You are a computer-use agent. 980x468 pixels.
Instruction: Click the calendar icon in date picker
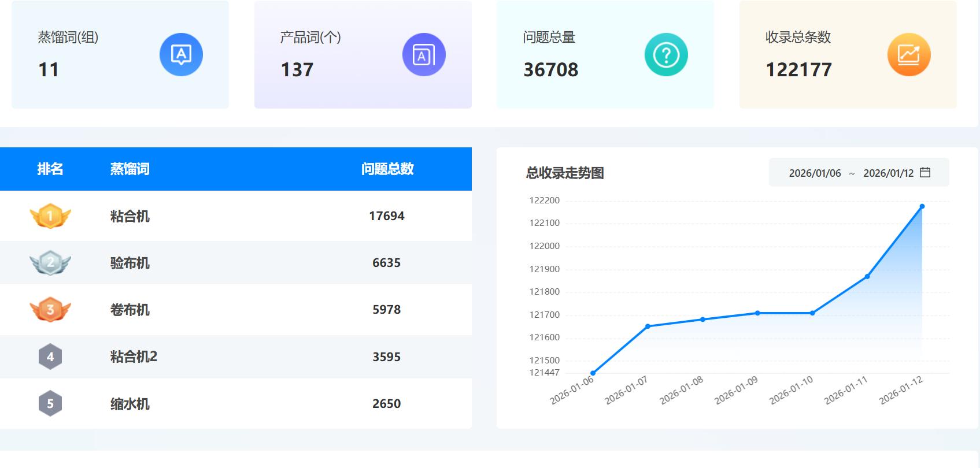(925, 173)
